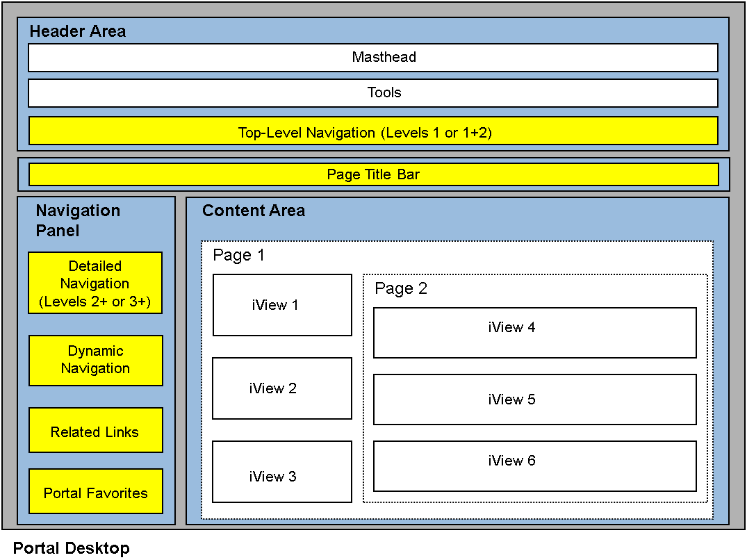Screen dimensions: 747x560
Task: Select the Navigation Panel heading
Action: tap(78, 220)
